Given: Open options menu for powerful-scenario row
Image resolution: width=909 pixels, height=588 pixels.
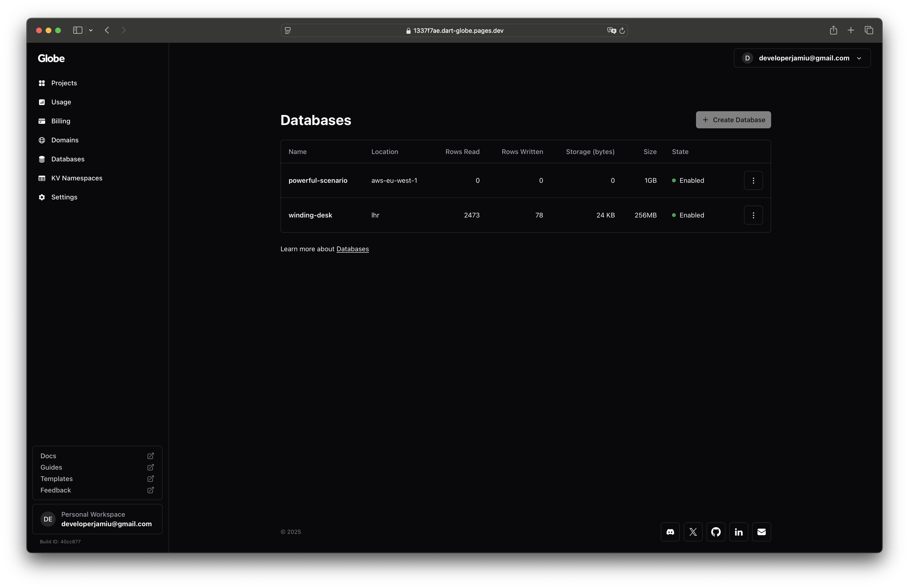Looking at the screenshot, I should pyautogui.click(x=753, y=180).
